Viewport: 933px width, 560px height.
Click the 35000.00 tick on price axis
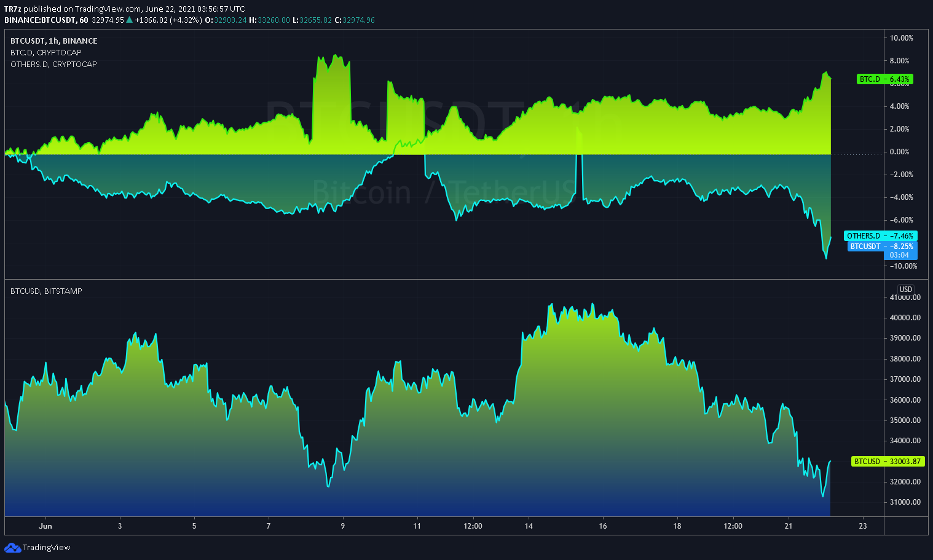click(x=905, y=420)
